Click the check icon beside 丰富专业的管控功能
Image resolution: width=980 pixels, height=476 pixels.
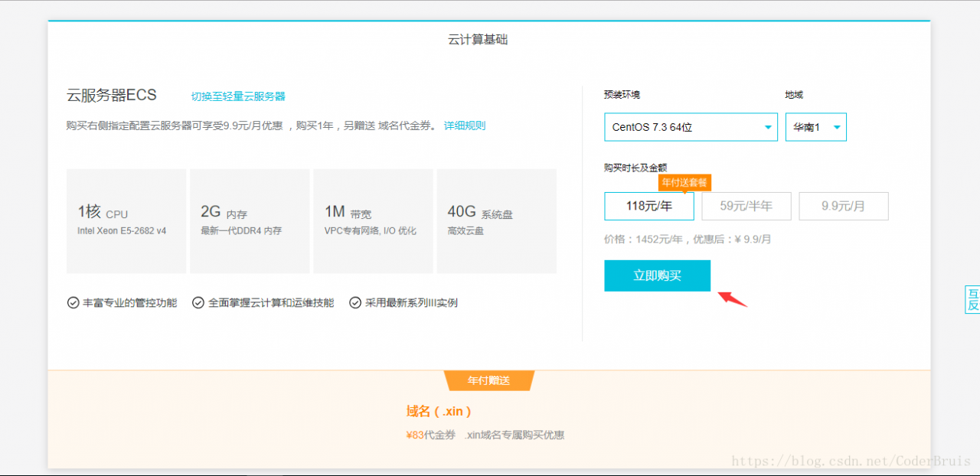coord(73,302)
